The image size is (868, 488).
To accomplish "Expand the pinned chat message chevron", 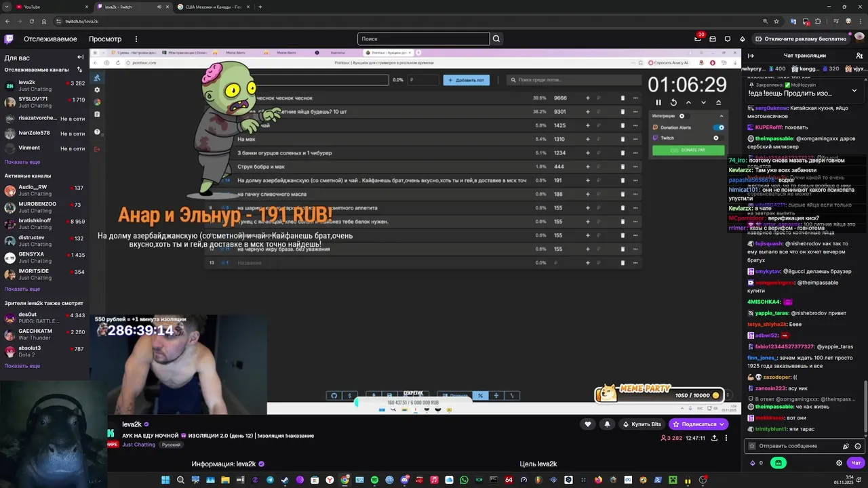I will click(854, 90).
